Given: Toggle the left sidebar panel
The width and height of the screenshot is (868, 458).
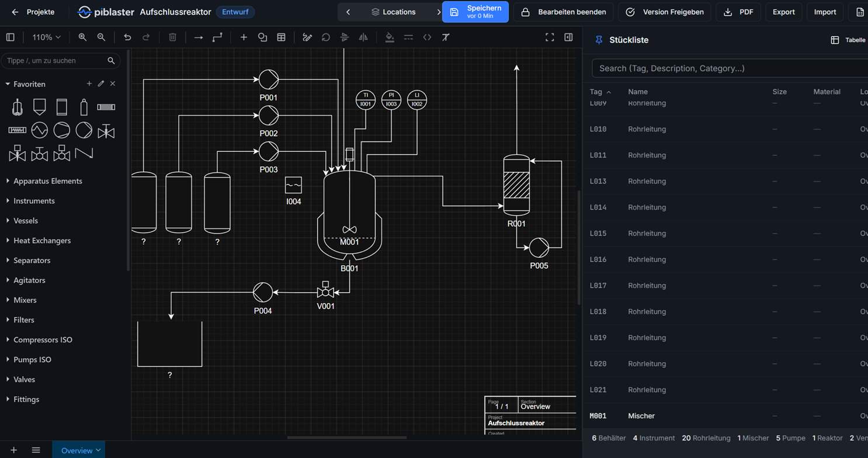Looking at the screenshot, I should [x=11, y=37].
